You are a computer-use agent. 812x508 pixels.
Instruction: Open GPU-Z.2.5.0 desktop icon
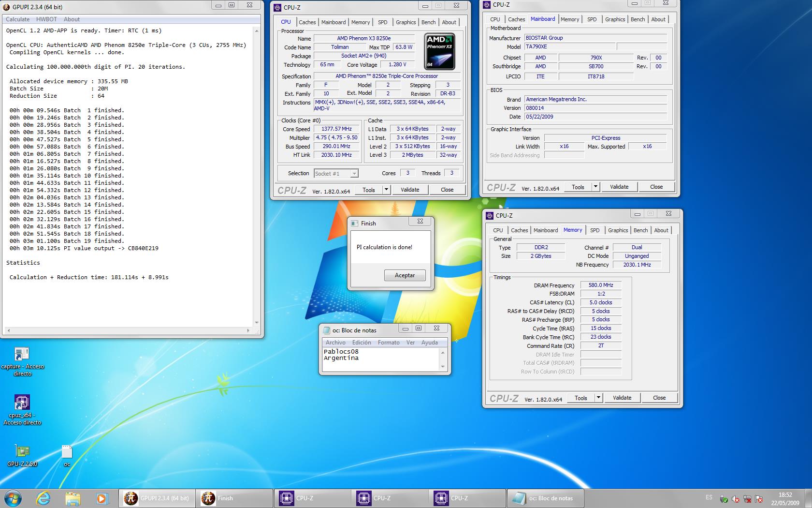[22, 455]
